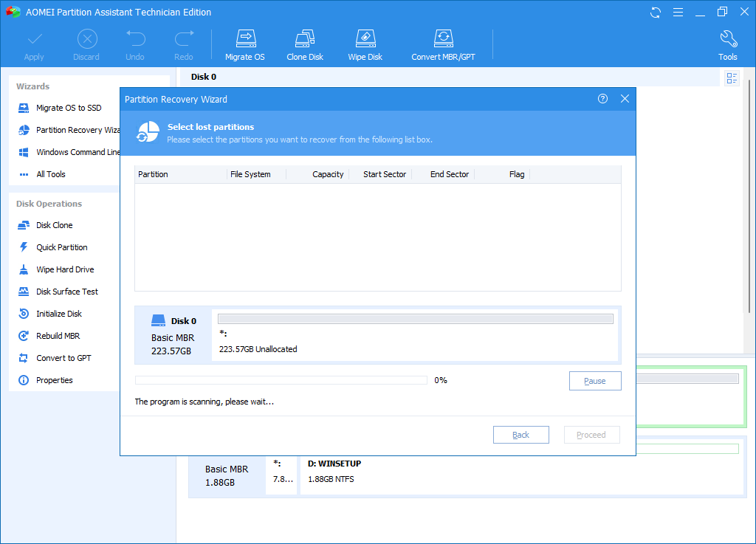Click the AOMEI application logo
Image resolution: width=756 pixels, height=544 pixels.
point(13,12)
